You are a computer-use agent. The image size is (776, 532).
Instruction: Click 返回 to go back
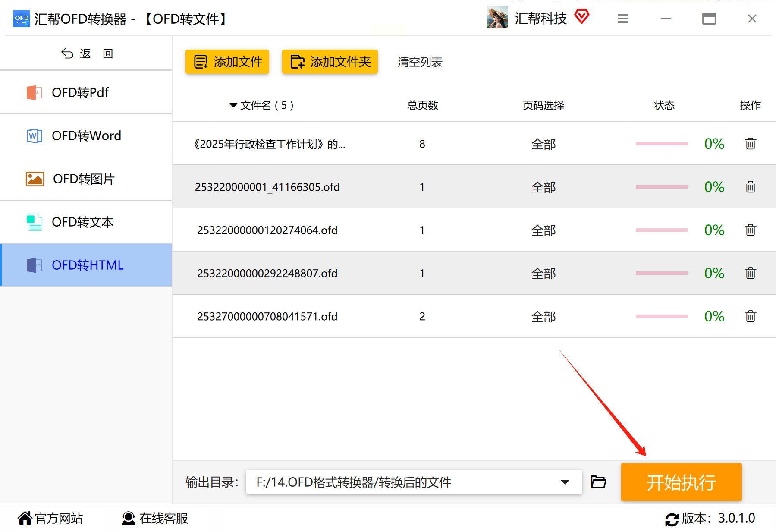(86, 53)
